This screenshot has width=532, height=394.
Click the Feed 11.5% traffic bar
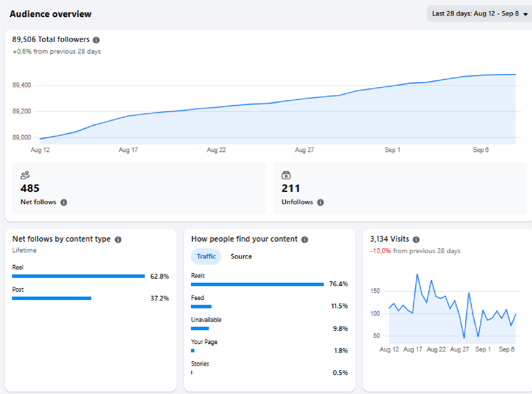click(201, 306)
